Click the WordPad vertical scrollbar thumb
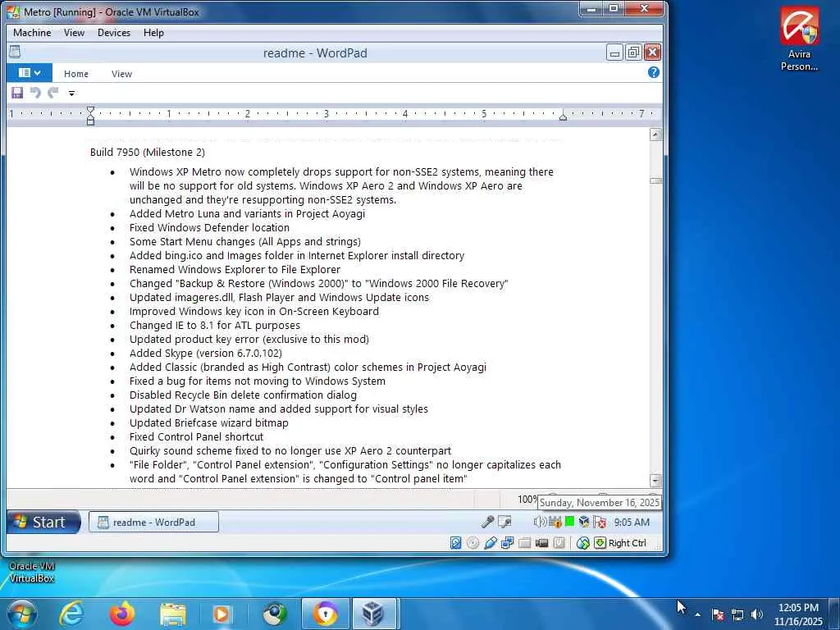The width and height of the screenshot is (840, 630). (655, 180)
